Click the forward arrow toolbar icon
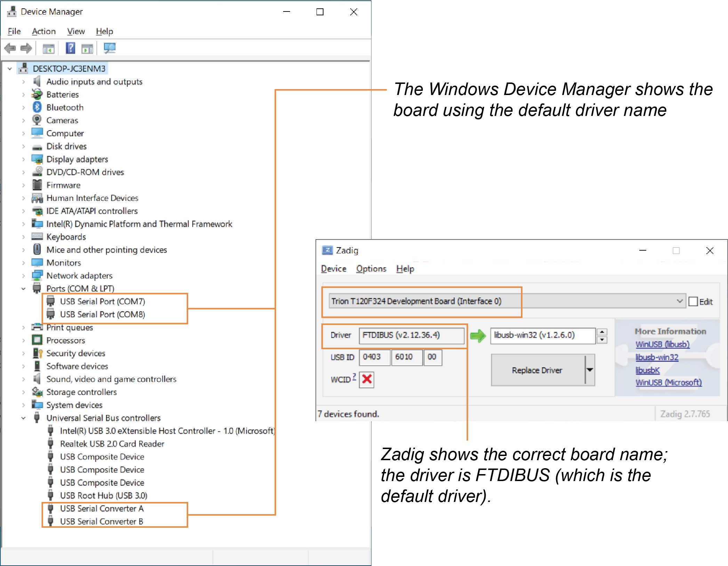The image size is (728, 566). [x=26, y=48]
